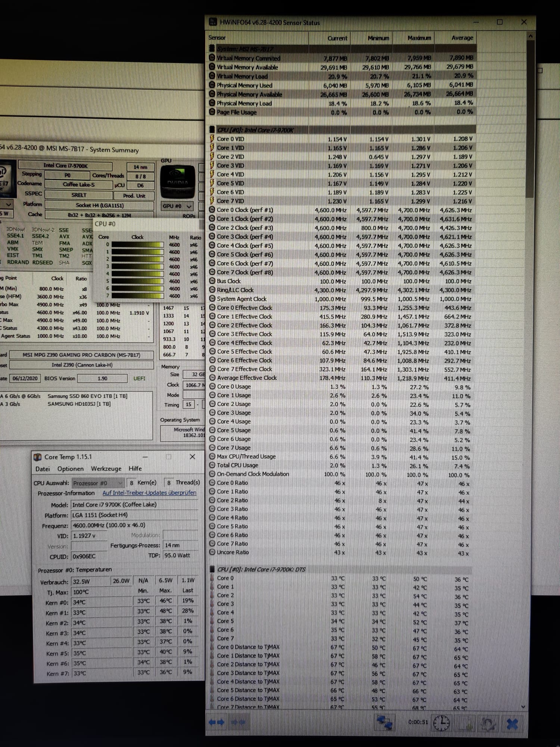Screen dimensions: 560x747
Task: Click the Page File Usage row icon
Action: pyautogui.click(x=212, y=112)
